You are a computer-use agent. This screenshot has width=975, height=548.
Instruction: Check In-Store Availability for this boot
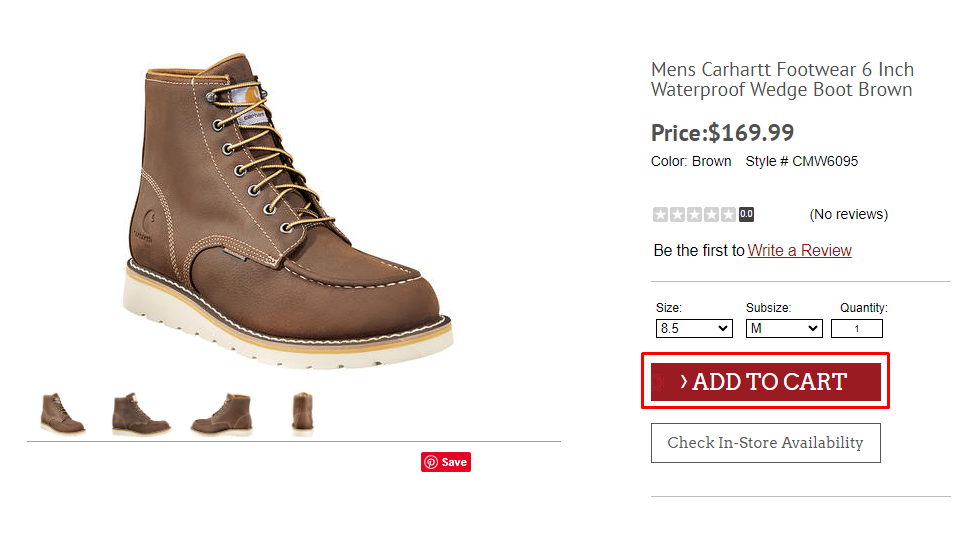coord(765,443)
